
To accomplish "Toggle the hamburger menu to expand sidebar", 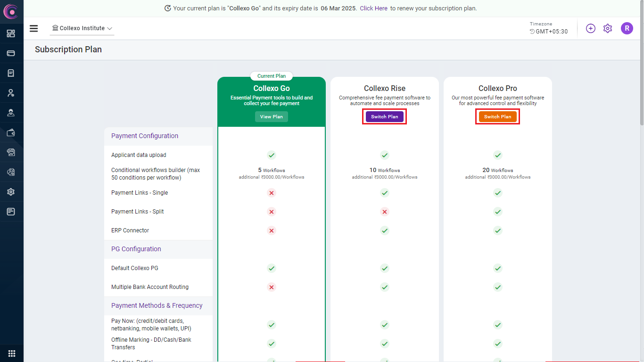I will click(x=33, y=28).
